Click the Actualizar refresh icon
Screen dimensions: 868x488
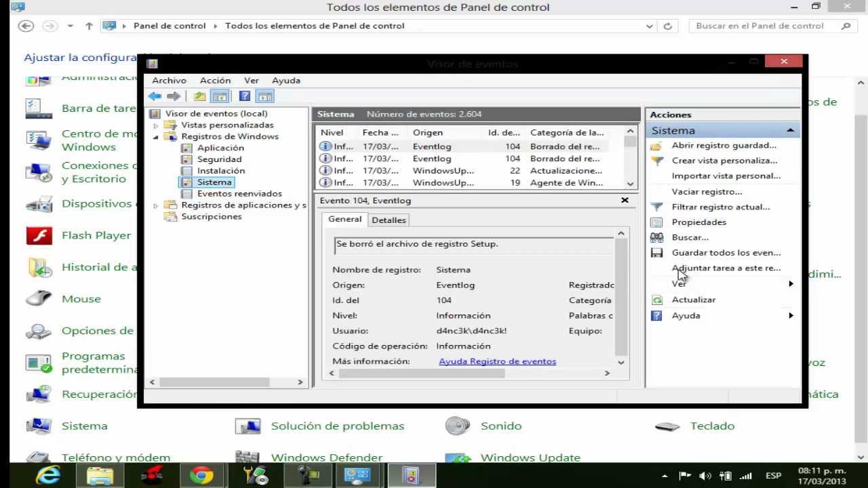656,300
